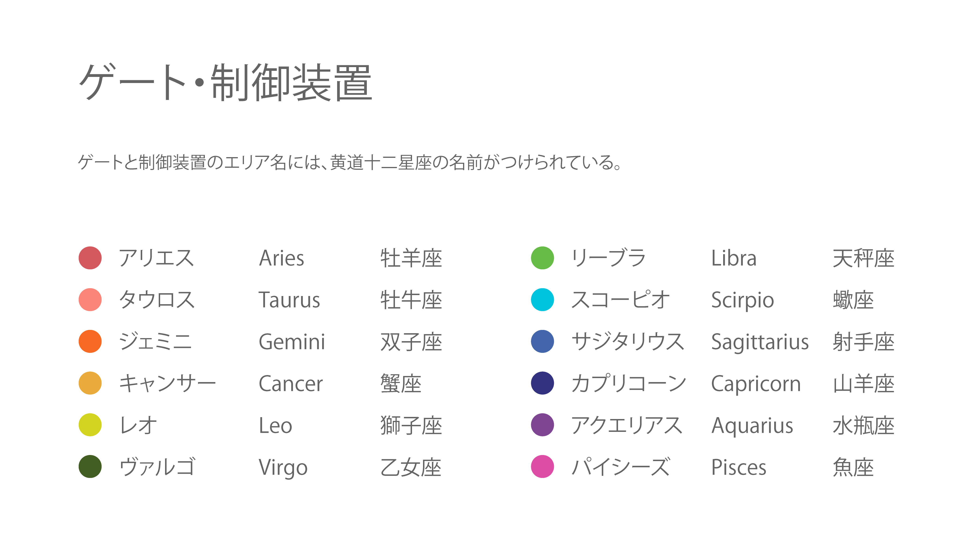Click the cyan Scorpio color dot
The image size is (972, 560).
(x=542, y=300)
